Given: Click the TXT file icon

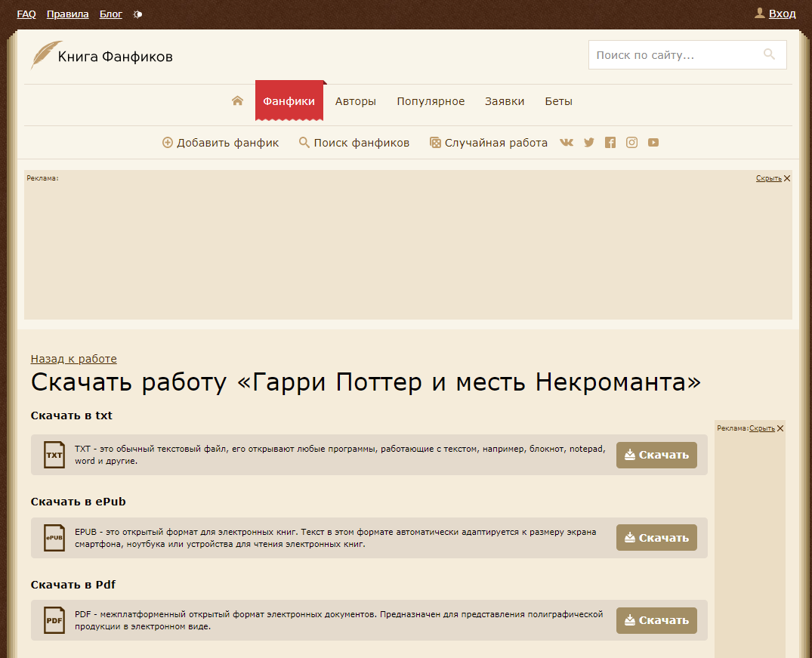Looking at the screenshot, I should click(x=54, y=455).
